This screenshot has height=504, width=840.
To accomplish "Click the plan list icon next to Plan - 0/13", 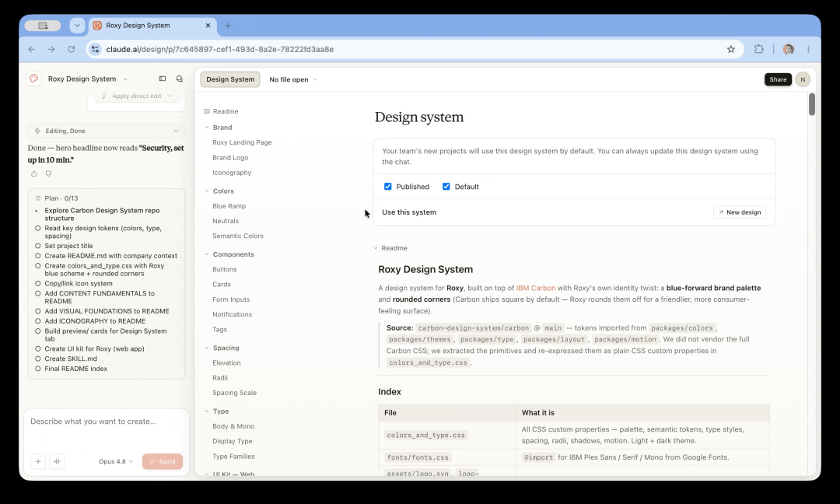I will coord(38,198).
